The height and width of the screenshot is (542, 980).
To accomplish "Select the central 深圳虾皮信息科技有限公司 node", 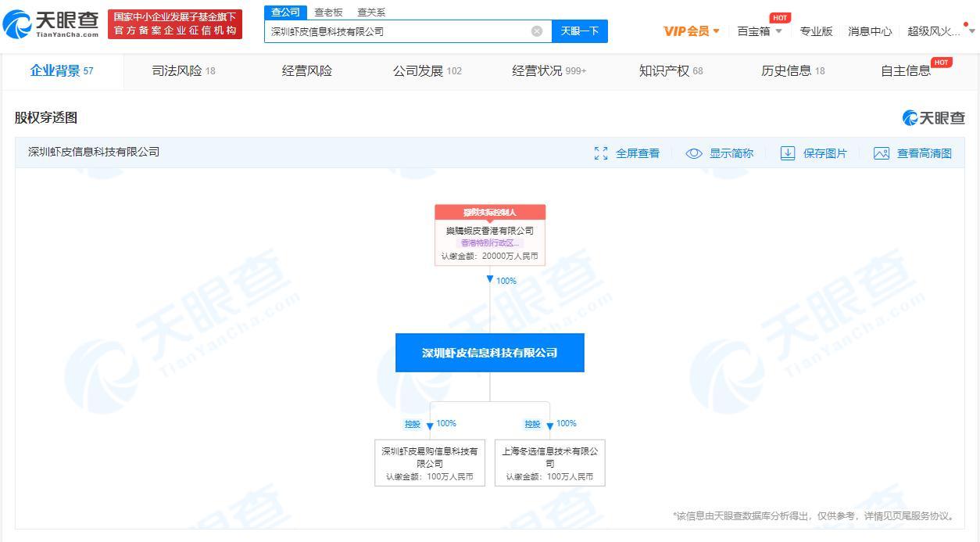I will (490, 353).
